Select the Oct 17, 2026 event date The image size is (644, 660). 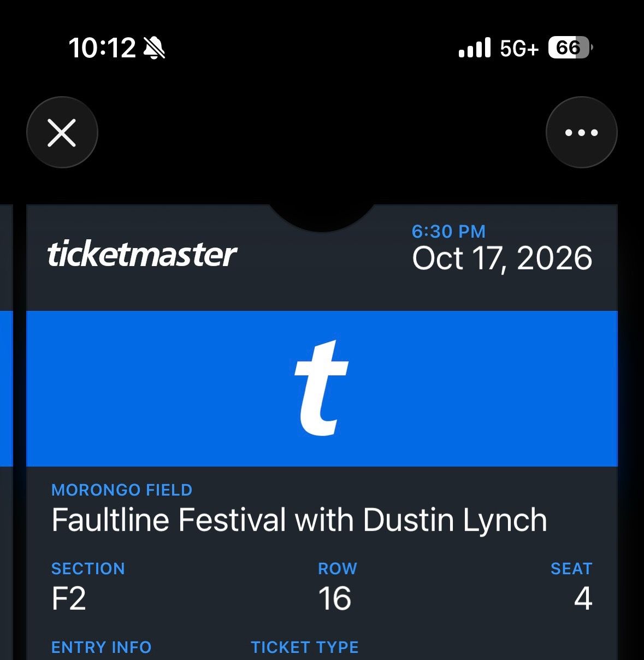click(502, 258)
